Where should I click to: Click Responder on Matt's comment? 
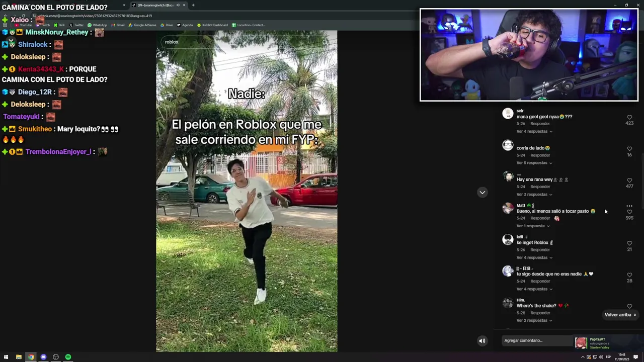pos(540,218)
